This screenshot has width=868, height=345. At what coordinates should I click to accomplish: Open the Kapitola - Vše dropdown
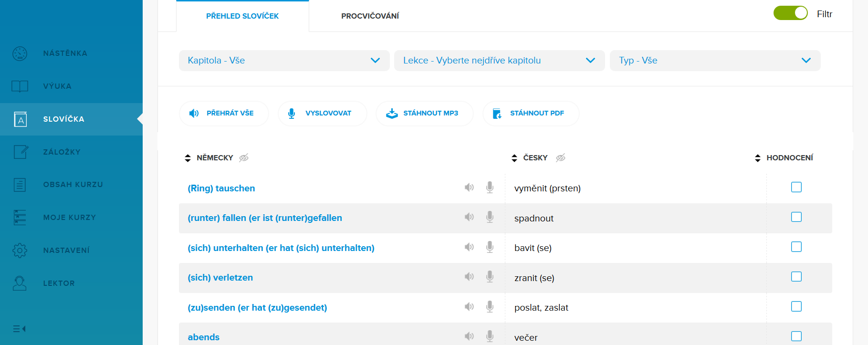284,61
